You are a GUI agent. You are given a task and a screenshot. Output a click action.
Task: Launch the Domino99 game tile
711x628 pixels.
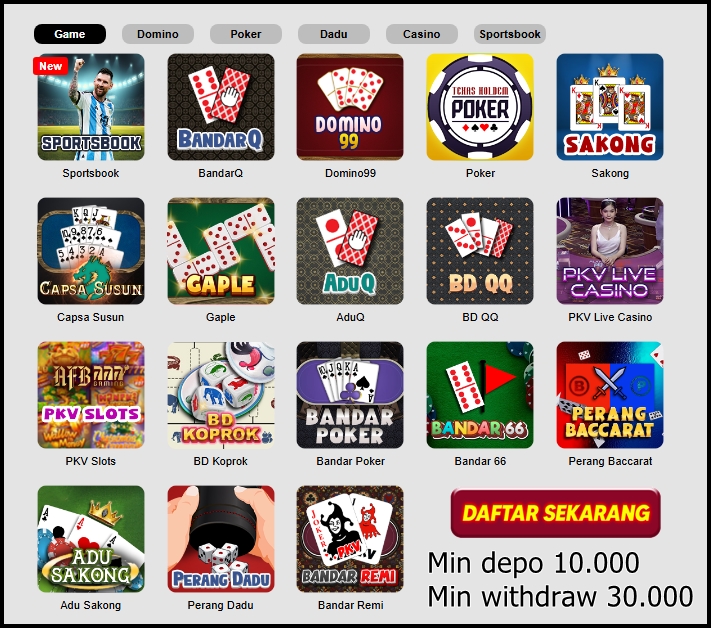point(350,107)
